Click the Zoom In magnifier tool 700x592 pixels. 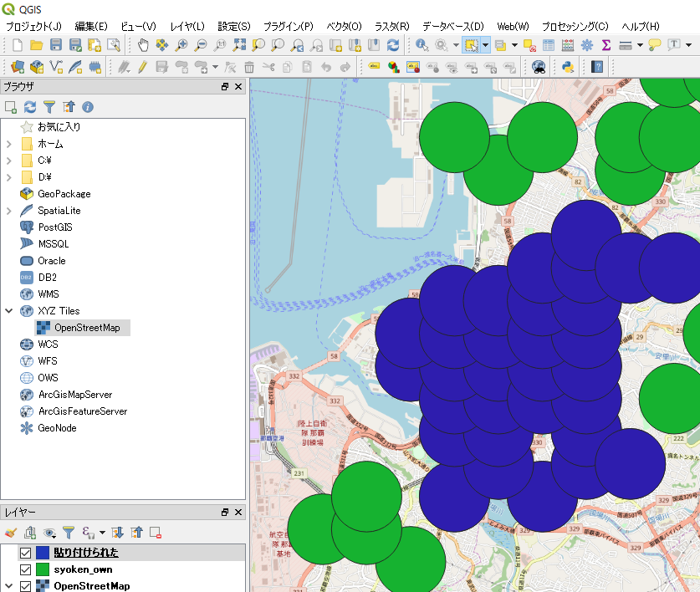[181, 44]
